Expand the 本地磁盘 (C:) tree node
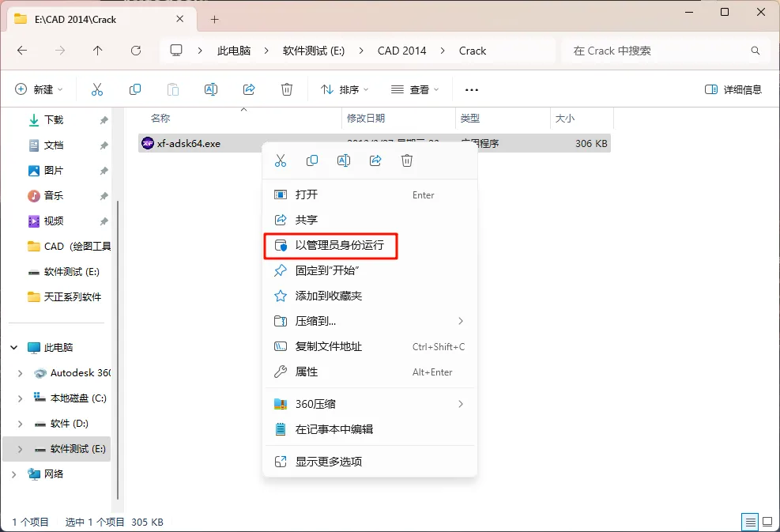 [20, 398]
